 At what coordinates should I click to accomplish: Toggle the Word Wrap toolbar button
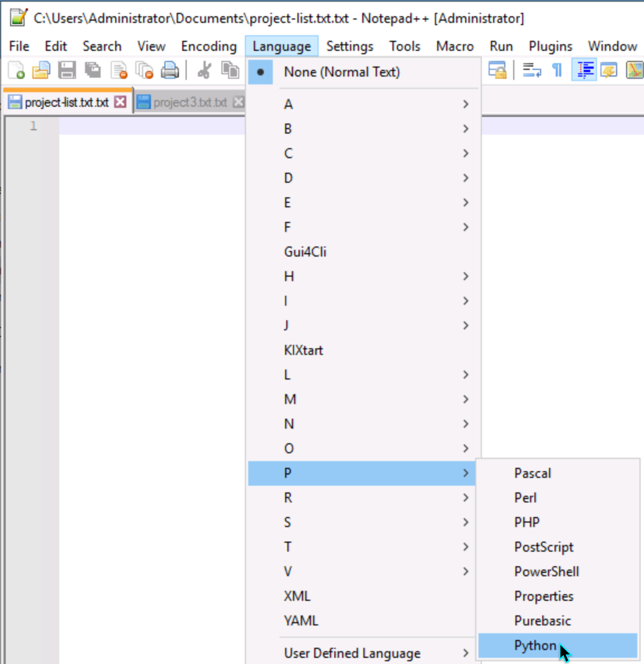(532, 70)
